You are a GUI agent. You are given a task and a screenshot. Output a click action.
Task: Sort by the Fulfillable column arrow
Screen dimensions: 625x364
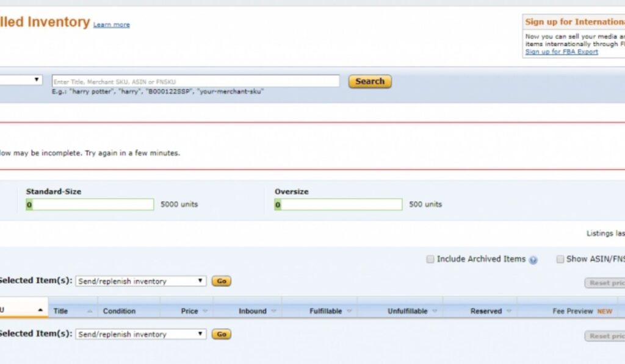tap(349, 310)
